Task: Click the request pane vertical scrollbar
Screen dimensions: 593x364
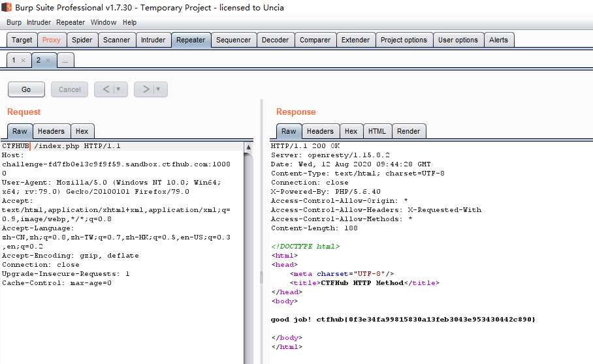Action: click(248, 257)
